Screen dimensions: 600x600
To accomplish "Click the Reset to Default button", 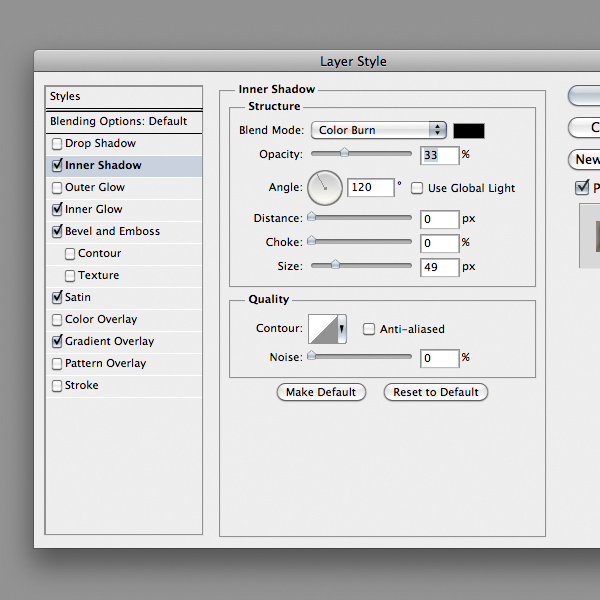I will [436, 392].
